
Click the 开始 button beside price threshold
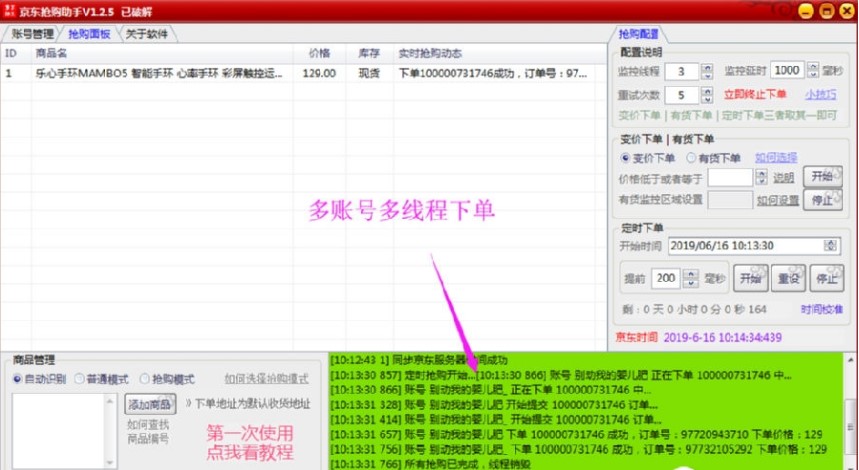[x=822, y=176]
